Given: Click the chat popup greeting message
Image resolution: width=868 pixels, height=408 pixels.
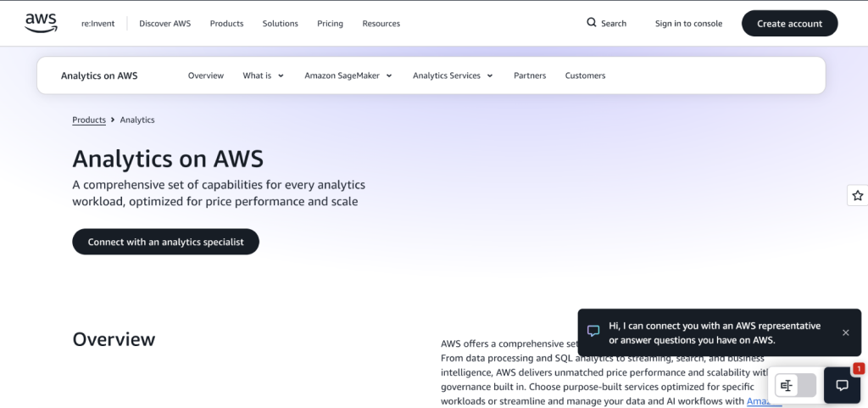Looking at the screenshot, I should pyautogui.click(x=715, y=333).
